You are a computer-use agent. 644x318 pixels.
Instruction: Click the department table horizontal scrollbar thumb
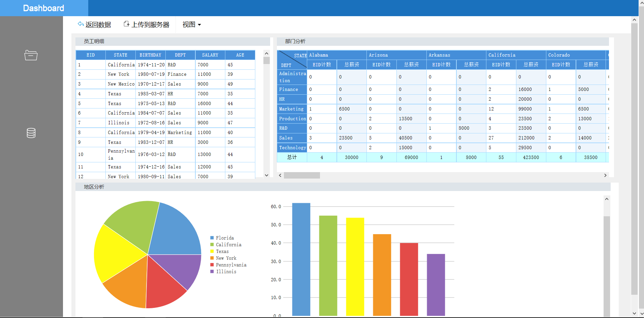[x=302, y=175]
